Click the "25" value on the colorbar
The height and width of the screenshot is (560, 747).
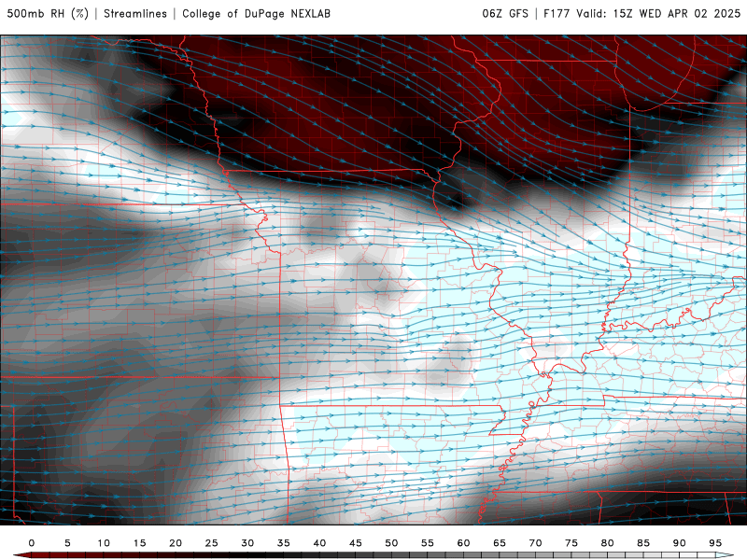pos(212,543)
